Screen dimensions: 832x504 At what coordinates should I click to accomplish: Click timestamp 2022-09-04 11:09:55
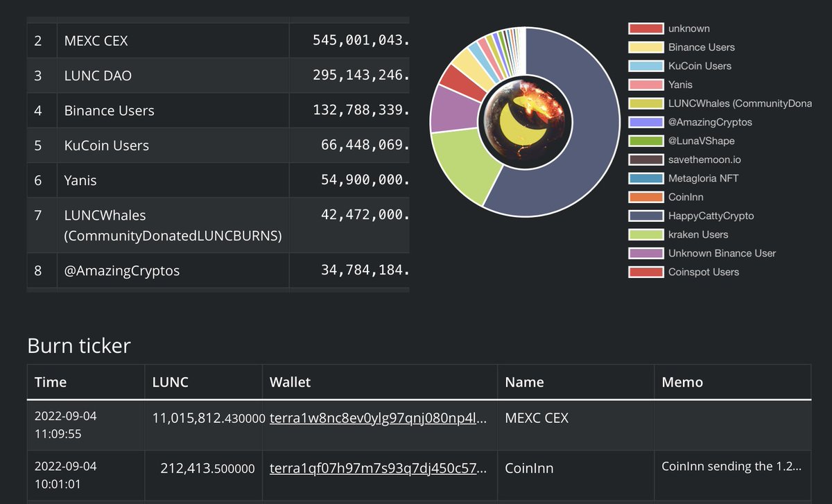[x=66, y=425]
